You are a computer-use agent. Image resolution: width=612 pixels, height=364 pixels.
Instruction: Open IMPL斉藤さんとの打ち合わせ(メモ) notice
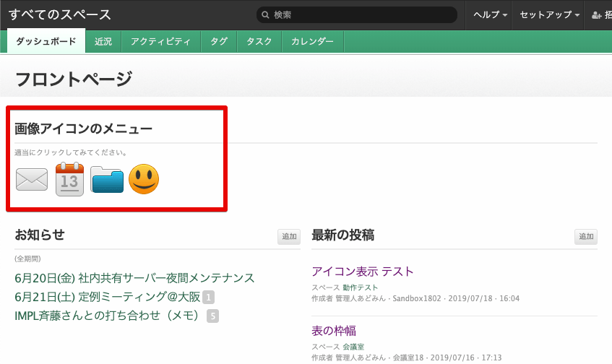click(x=106, y=316)
